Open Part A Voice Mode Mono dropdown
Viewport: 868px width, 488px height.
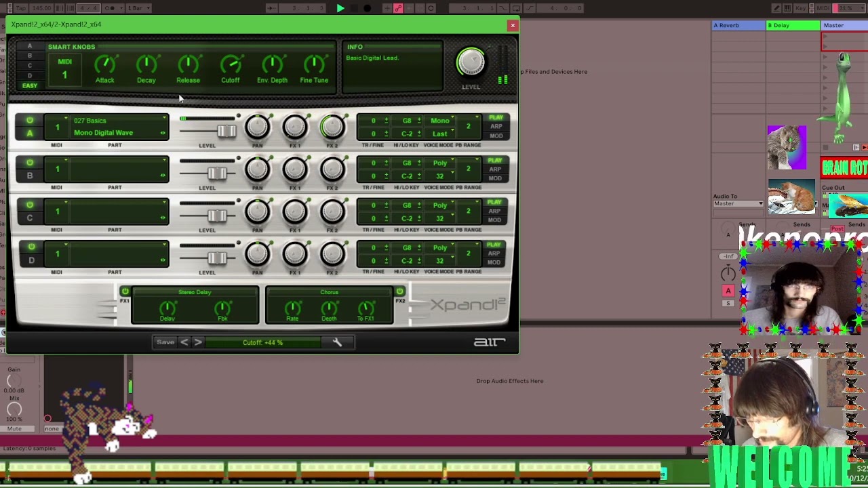441,121
